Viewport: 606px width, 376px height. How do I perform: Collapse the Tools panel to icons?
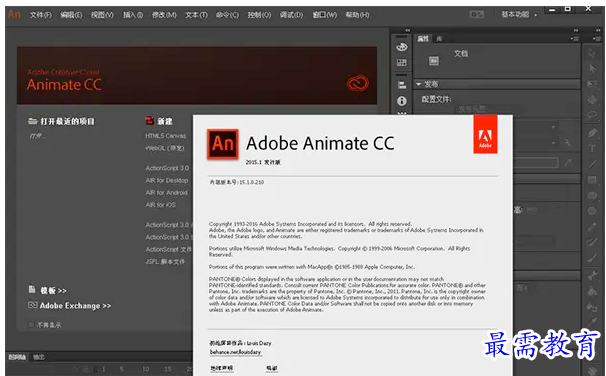598,30
